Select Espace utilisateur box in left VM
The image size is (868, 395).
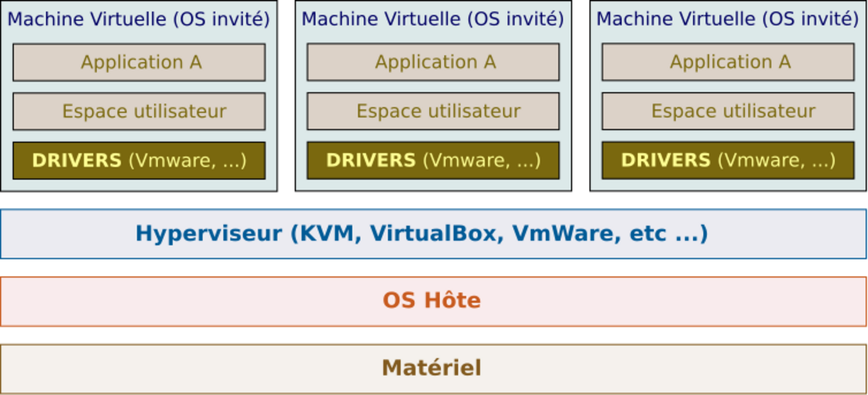(x=139, y=111)
